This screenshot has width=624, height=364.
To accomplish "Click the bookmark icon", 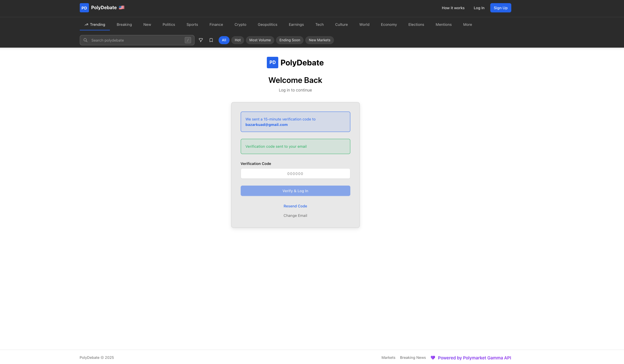I will click(x=211, y=40).
